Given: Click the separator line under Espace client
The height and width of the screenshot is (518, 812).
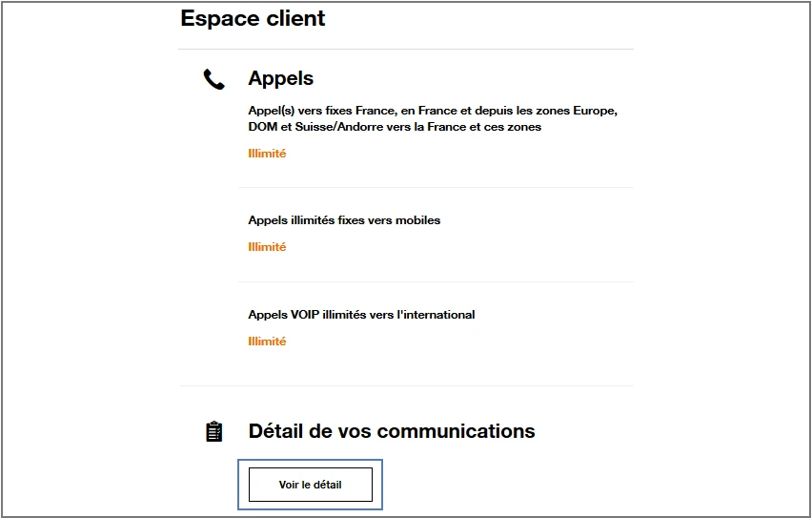Looking at the screenshot, I should (x=406, y=50).
